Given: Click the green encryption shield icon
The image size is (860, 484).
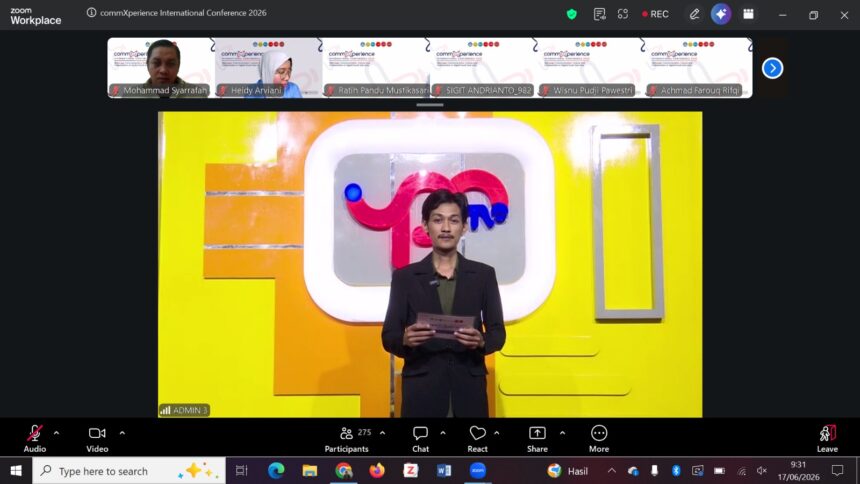Looking at the screenshot, I should coord(572,14).
